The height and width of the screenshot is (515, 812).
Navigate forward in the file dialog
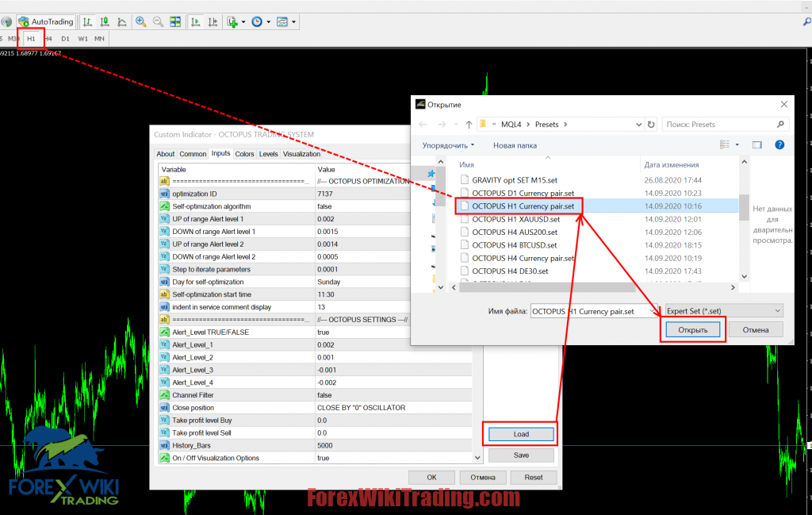pyautogui.click(x=442, y=125)
